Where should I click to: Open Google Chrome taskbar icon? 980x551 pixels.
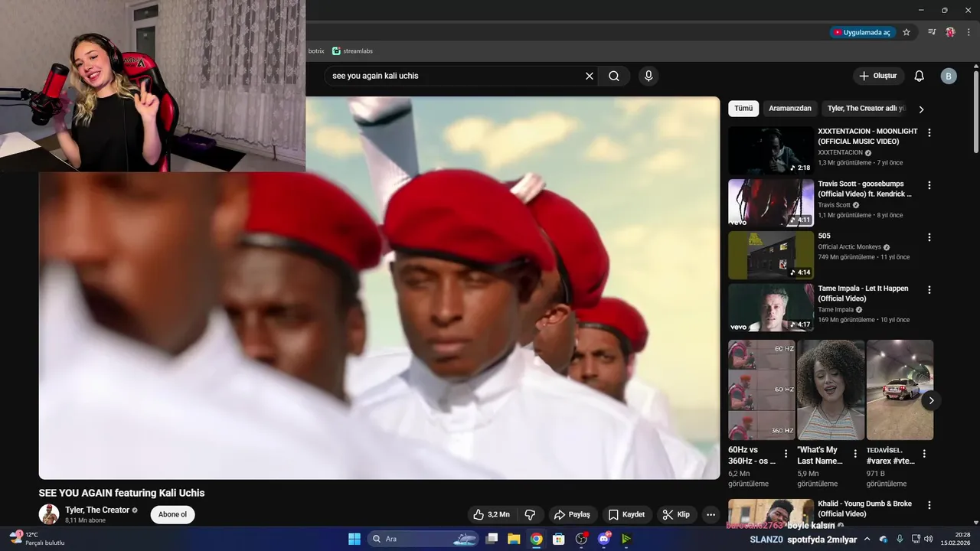[536, 539]
